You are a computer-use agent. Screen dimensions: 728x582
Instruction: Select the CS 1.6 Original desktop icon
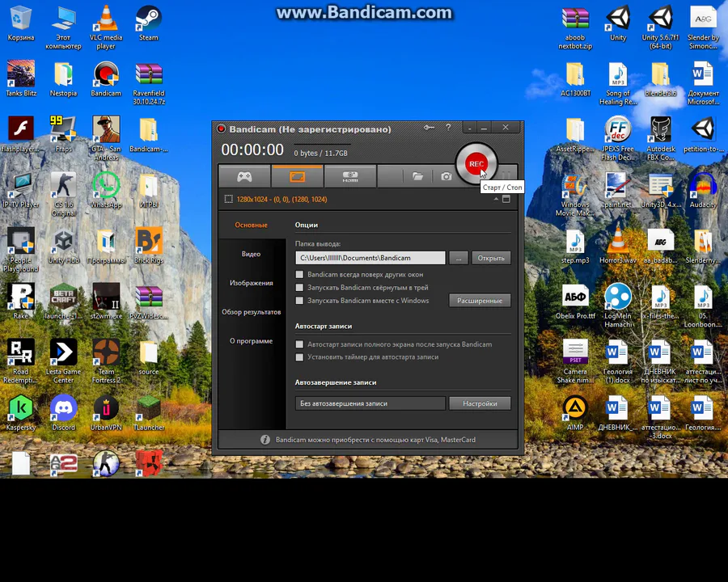(63, 193)
